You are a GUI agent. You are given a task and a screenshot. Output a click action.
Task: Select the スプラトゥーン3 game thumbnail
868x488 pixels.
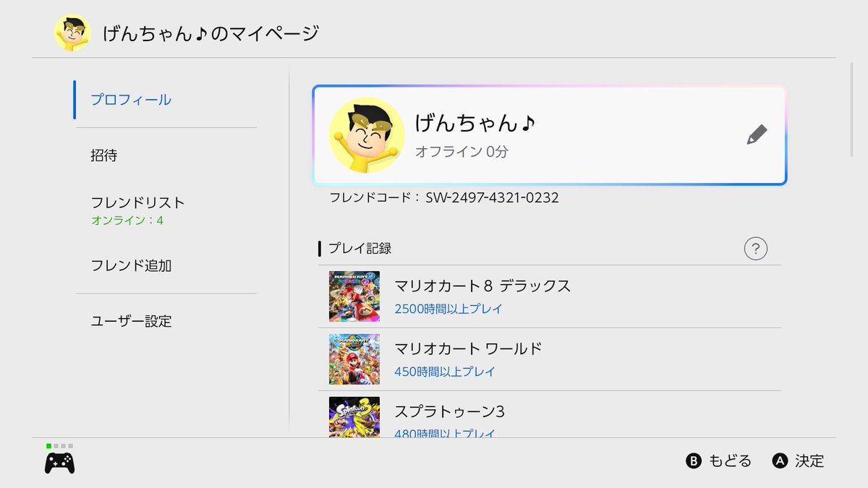(x=354, y=417)
